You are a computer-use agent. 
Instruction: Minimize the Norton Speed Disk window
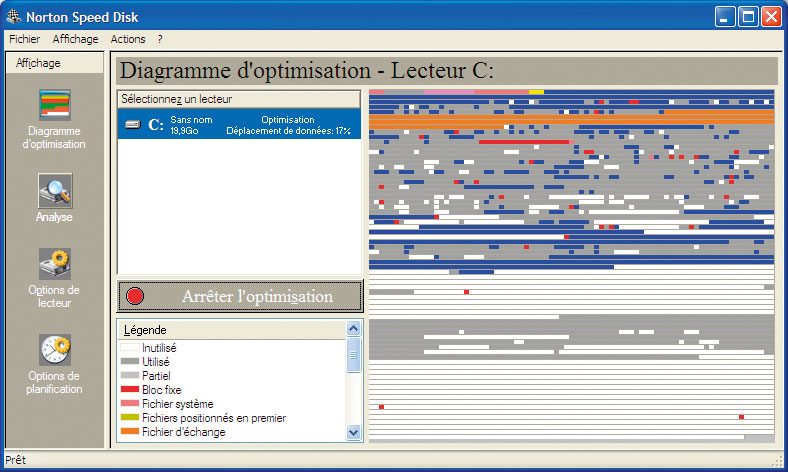coord(724,17)
